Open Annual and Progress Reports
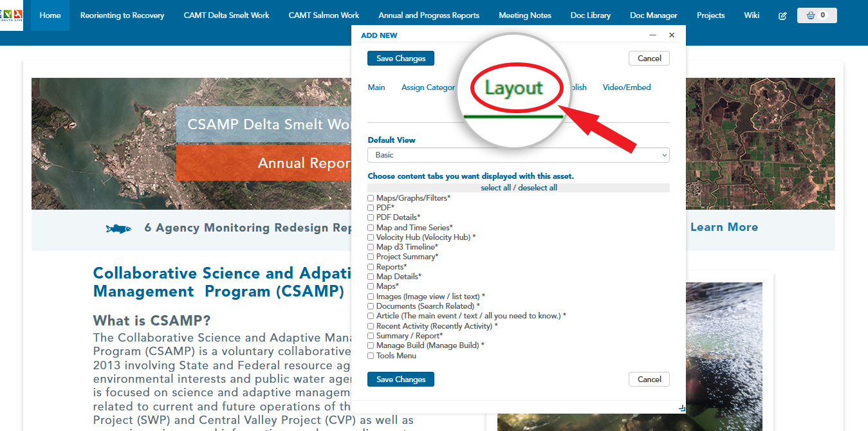 pos(429,15)
